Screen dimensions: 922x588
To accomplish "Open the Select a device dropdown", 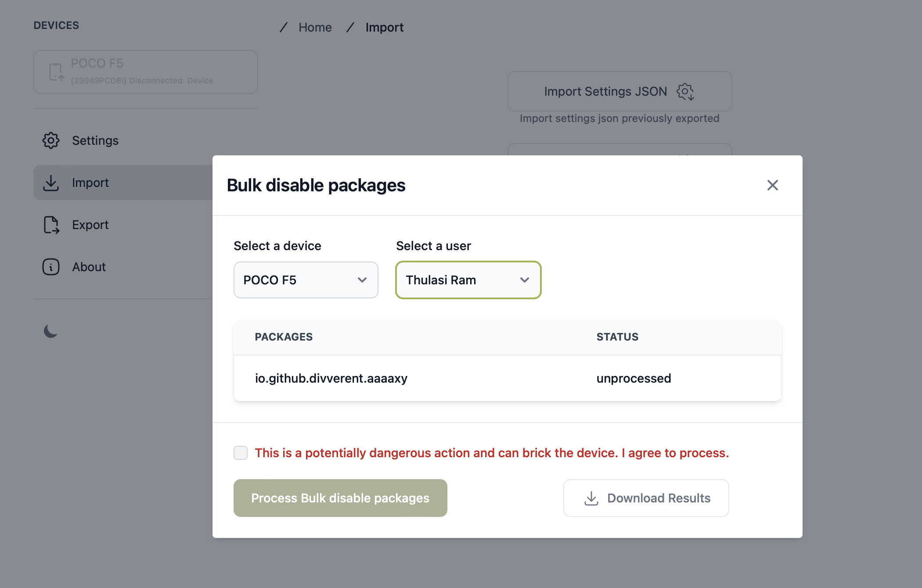I will 306,280.
